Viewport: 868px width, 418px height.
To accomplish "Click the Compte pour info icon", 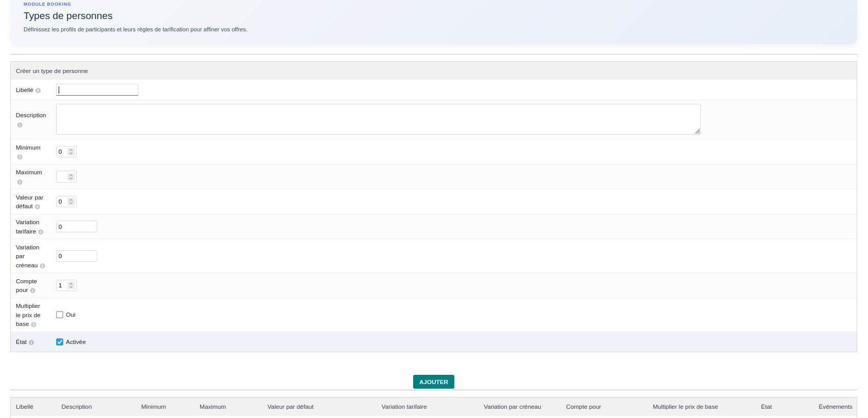I will [x=33, y=290].
